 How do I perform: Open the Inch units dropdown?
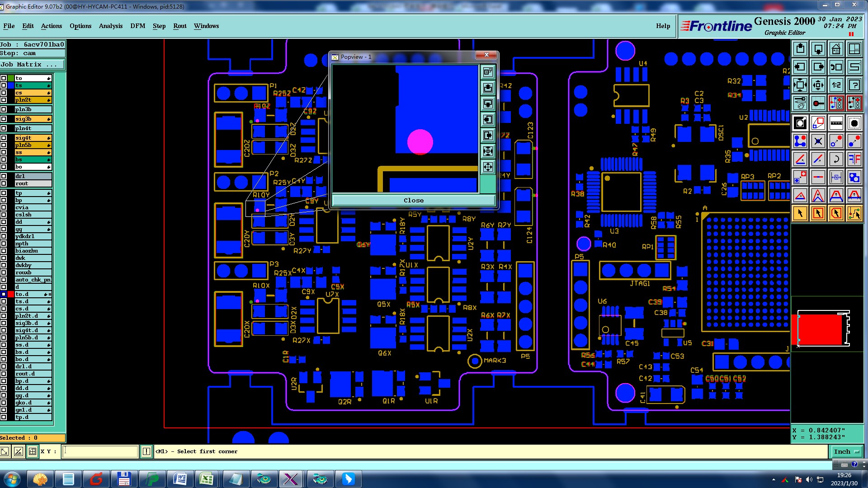[846, 451]
